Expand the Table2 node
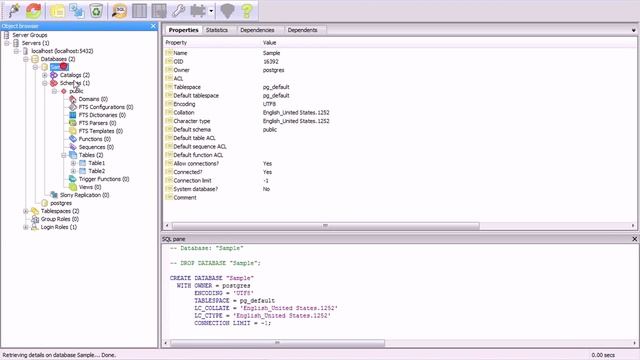This screenshot has height=360, width=640. click(x=73, y=171)
